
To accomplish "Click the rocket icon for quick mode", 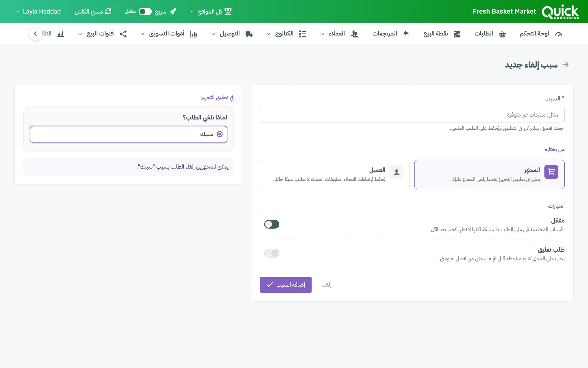I will coord(173,11).
